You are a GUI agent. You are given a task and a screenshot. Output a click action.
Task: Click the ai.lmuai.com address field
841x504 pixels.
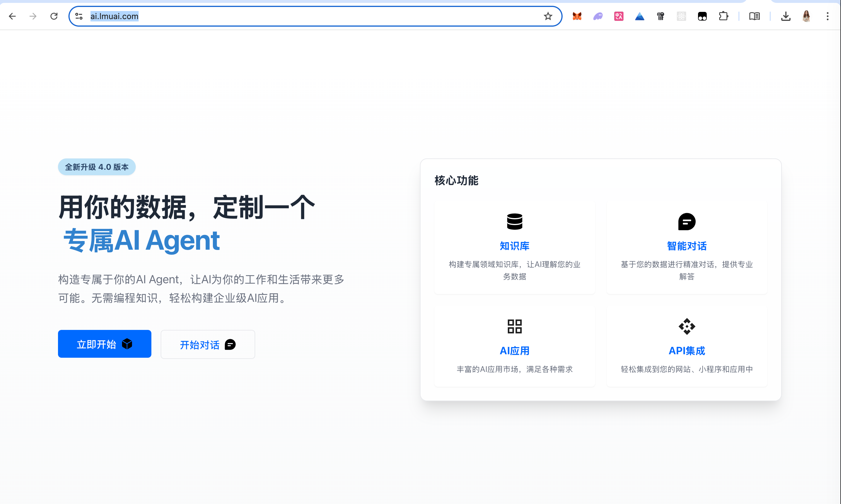point(306,16)
